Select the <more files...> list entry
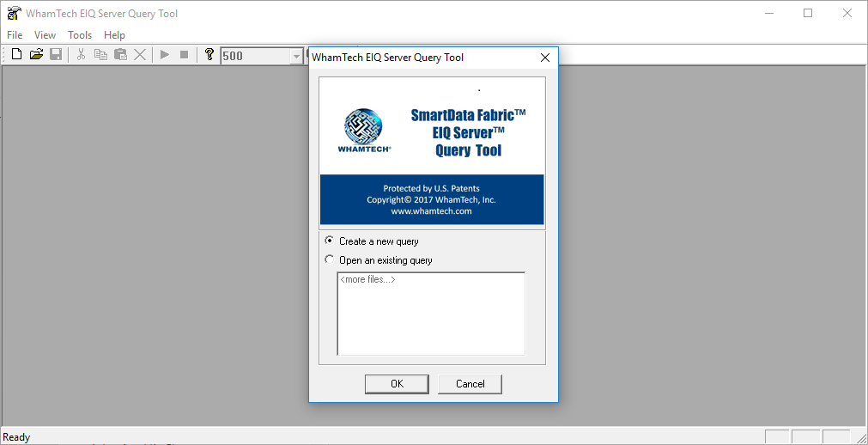Screen dimensions: 868x445 pos(367,280)
